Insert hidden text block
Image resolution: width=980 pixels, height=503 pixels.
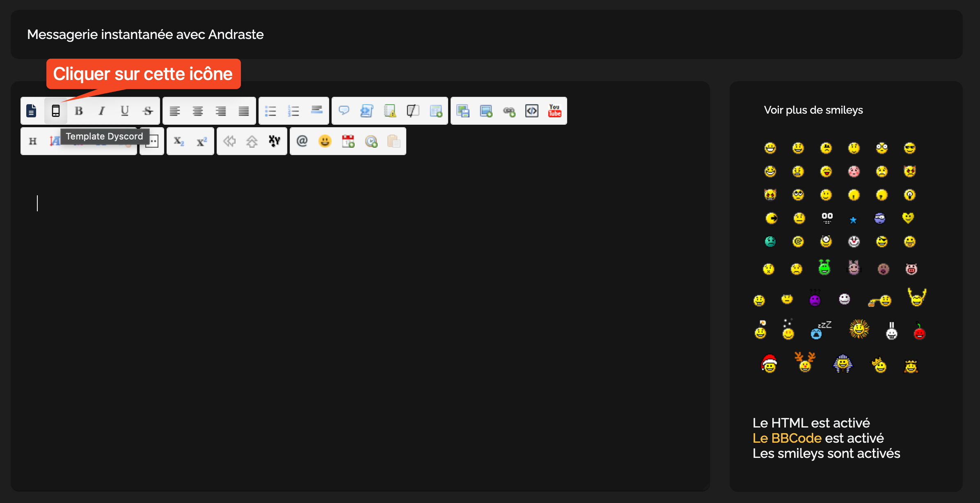[x=413, y=111]
